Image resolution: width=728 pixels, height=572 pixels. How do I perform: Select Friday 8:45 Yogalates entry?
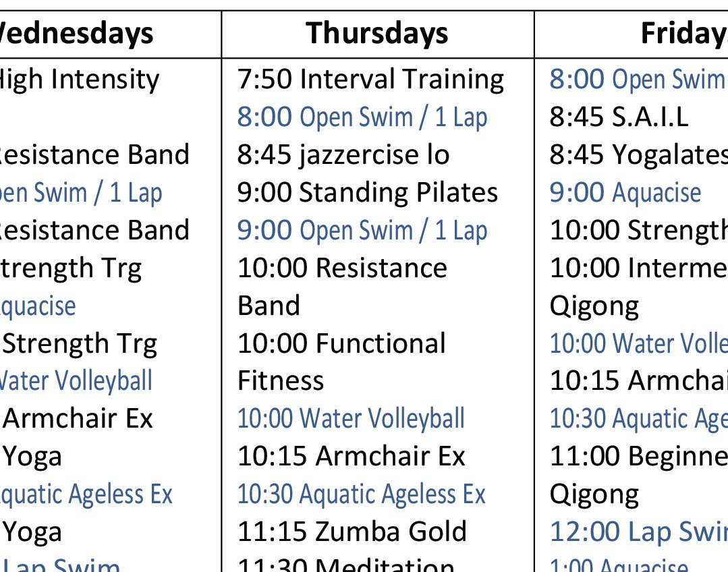639,154
